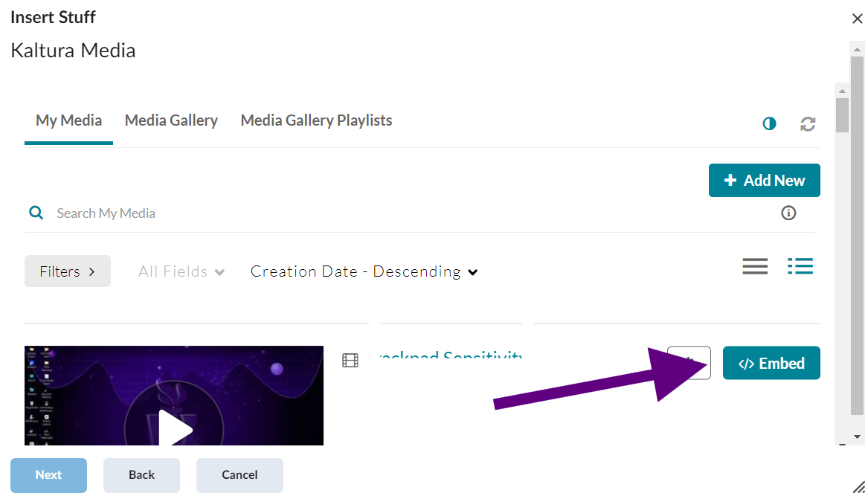Screen dimensions: 868x496
Task: Switch to the Media Gallery tab
Action: [171, 120]
